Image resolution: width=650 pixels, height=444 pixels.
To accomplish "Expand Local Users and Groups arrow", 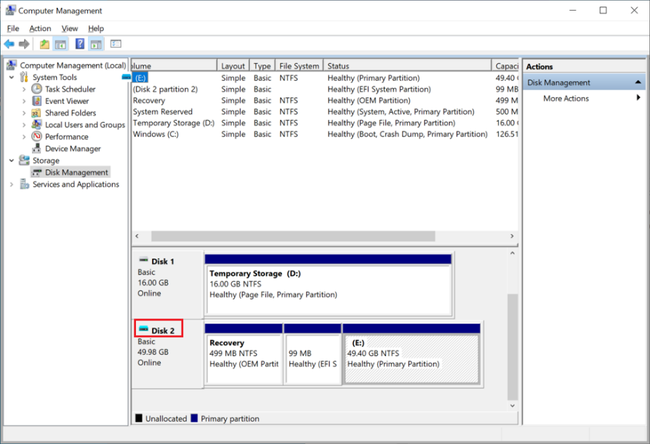I will coord(24,125).
